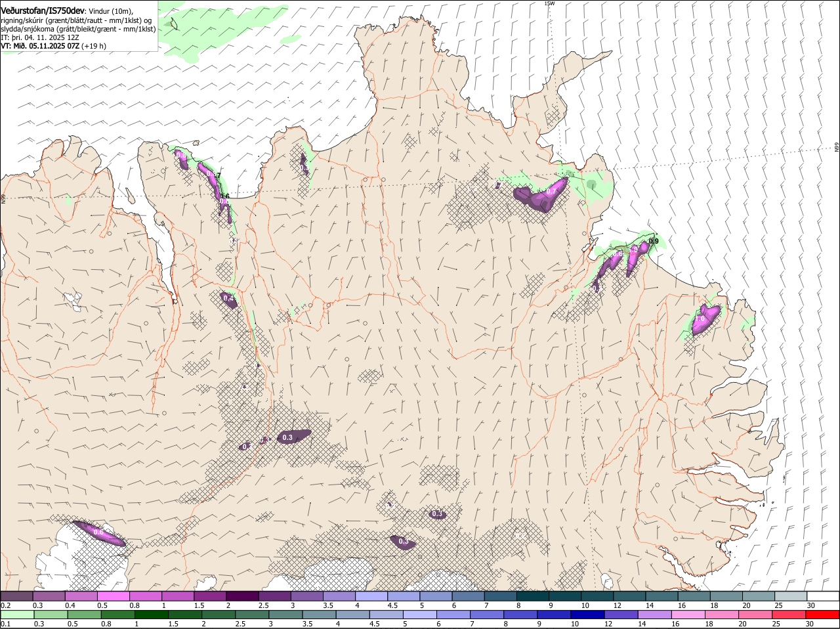Click the bottom-row violet swatch between 14 and 16
The height and width of the screenshot is (629, 840).
655,615
